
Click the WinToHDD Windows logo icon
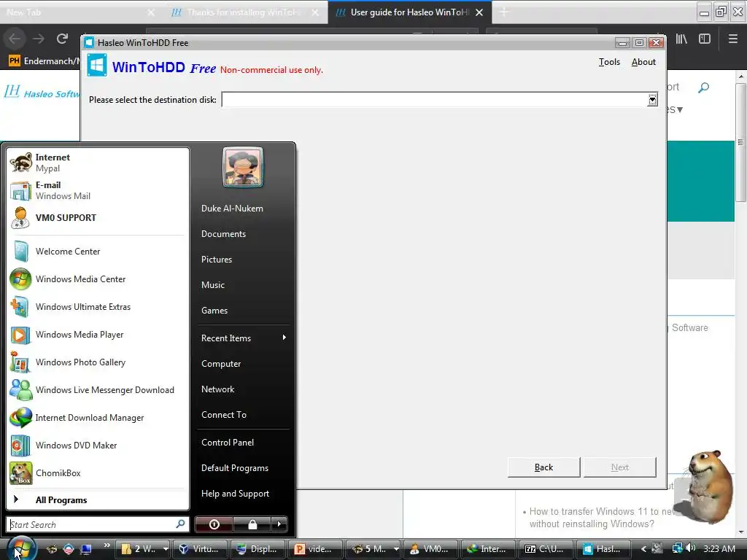(97, 65)
